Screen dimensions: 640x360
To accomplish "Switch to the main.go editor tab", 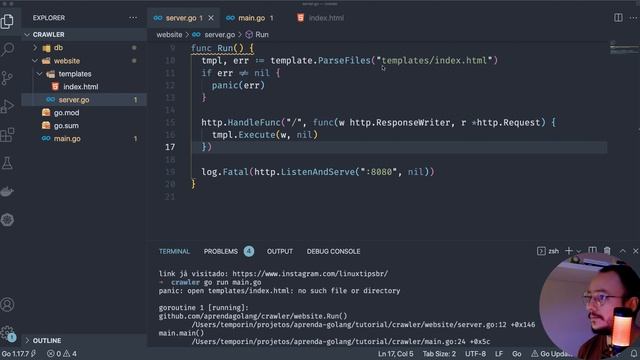I will pyautogui.click(x=250, y=18).
